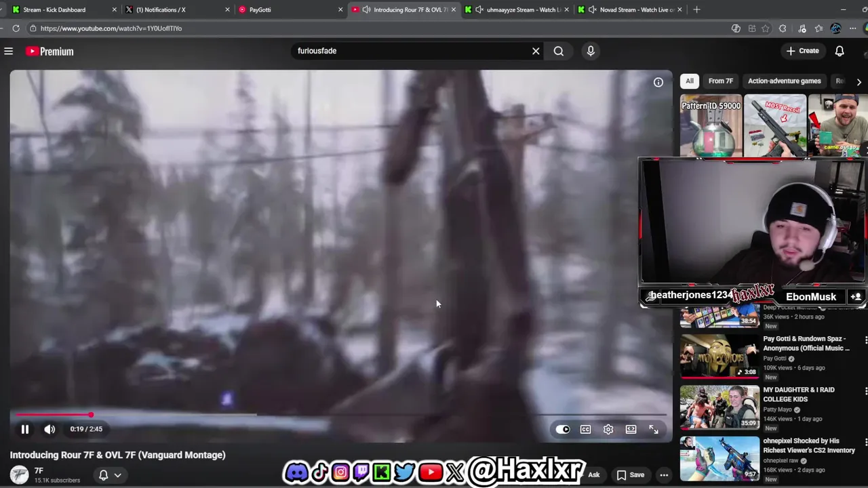This screenshot has width=868, height=488.
Task: Start voice search with microphone
Action: coord(591,51)
